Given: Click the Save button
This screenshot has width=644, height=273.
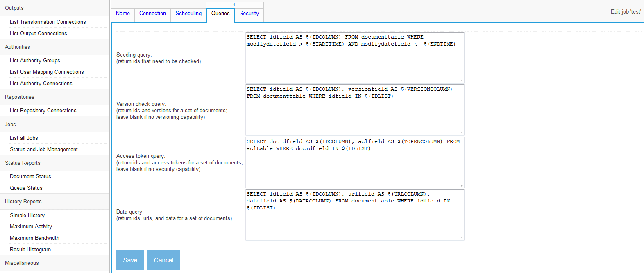Looking at the screenshot, I should coord(130,260).
